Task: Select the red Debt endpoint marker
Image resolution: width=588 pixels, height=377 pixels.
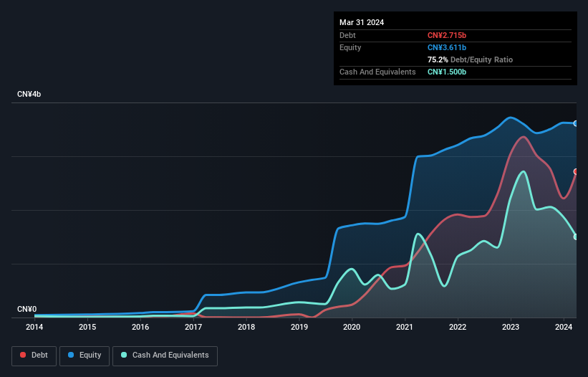Action: point(576,172)
